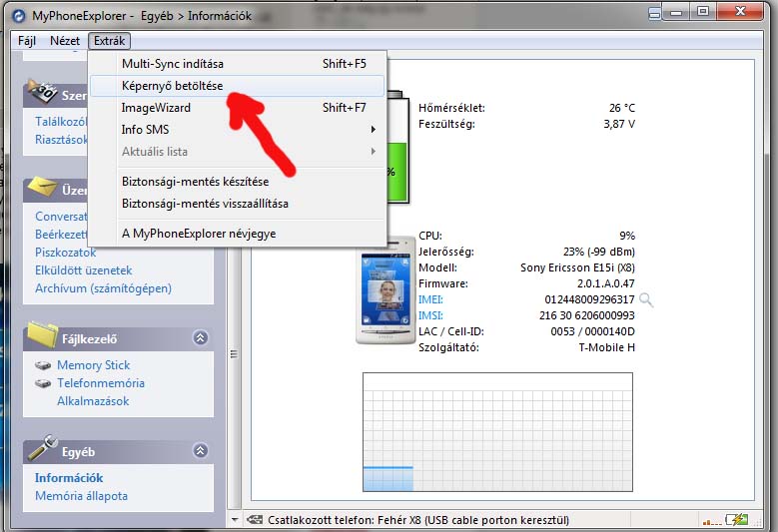Open Info SMS menu entry
778x532 pixels.
pos(237,130)
